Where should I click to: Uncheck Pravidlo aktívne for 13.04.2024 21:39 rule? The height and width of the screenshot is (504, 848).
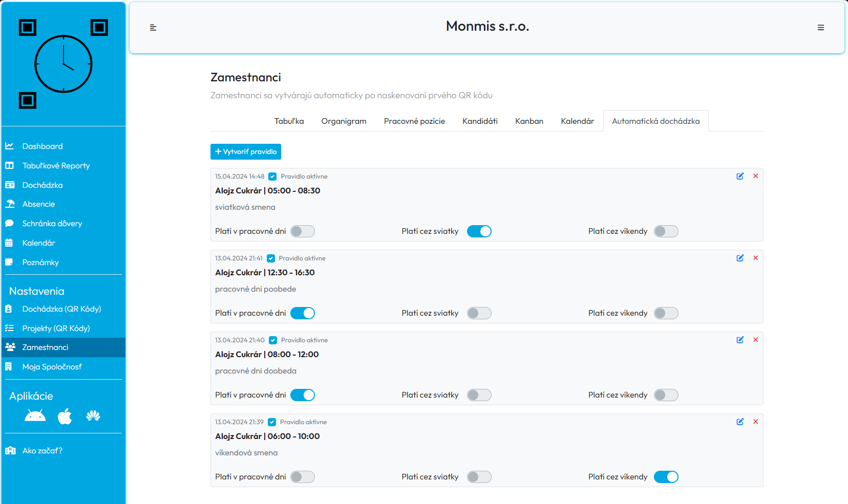pyautogui.click(x=272, y=422)
